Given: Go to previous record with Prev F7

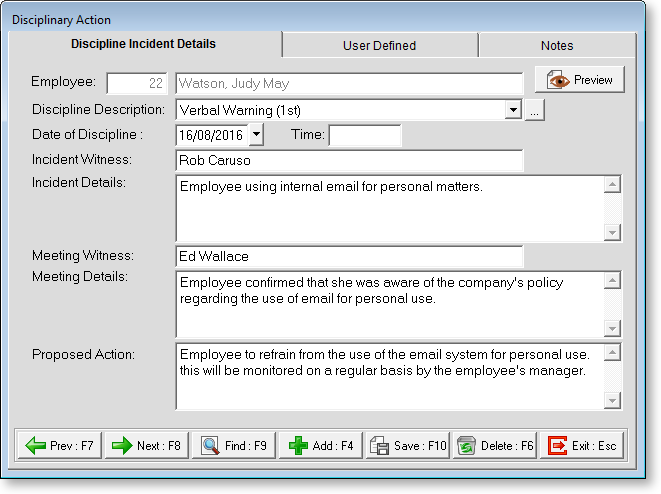Looking at the screenshot, I should [x=59, y=446].
